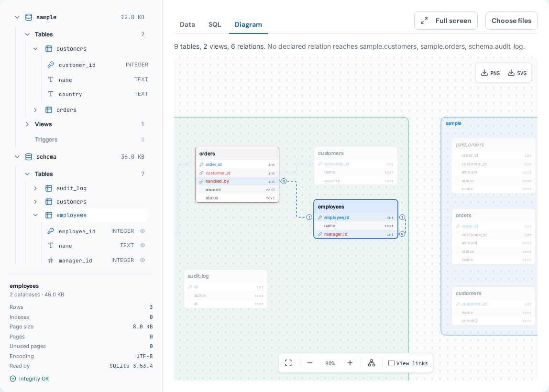Select the audit_log table card in diagram

(x=226, y=289)
